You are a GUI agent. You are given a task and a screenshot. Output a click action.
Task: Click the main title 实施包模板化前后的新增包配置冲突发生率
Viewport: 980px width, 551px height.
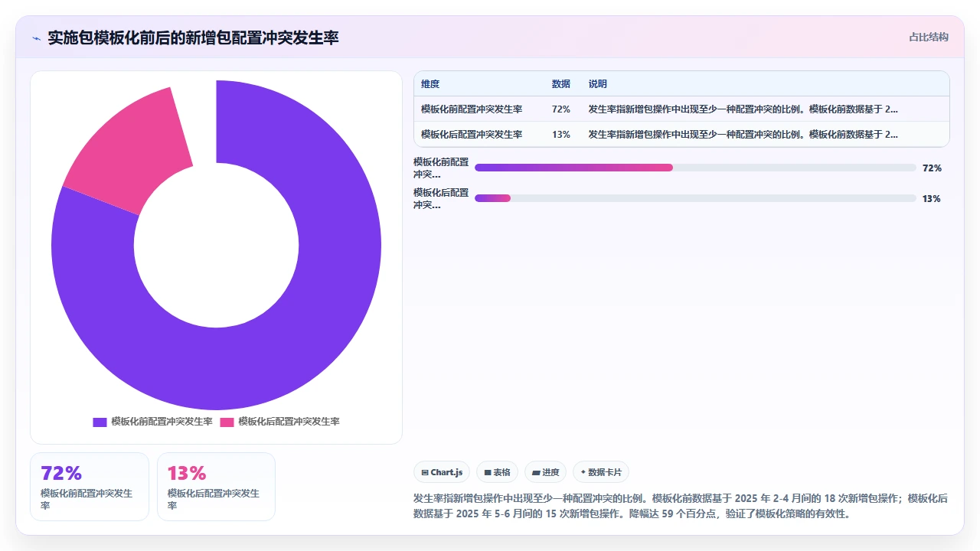[x=193, y=37]
